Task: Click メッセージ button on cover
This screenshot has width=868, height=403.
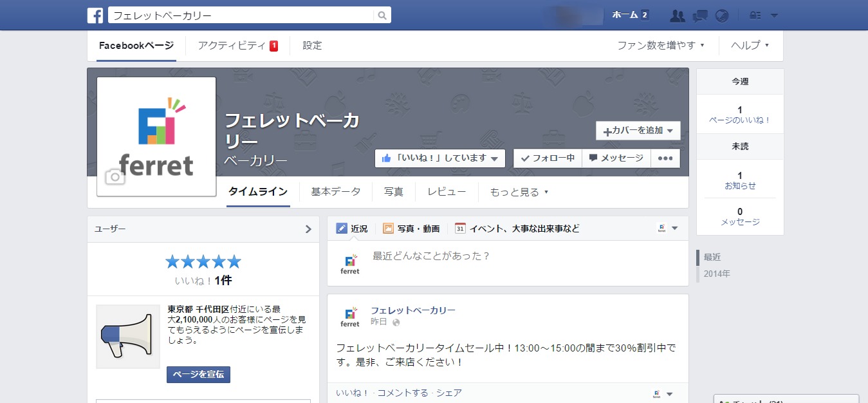Action: coord(616,158)
